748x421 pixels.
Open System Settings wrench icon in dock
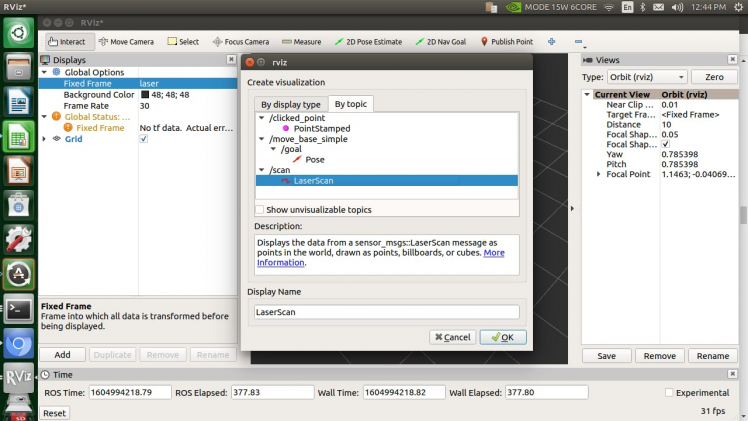click(19, 240)
